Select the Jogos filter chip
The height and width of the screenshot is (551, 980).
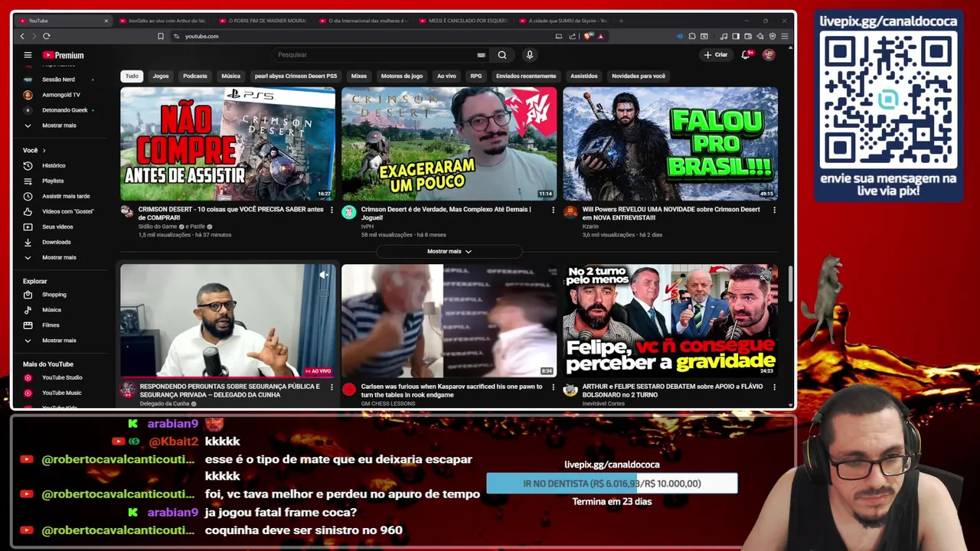pos(161,76)
